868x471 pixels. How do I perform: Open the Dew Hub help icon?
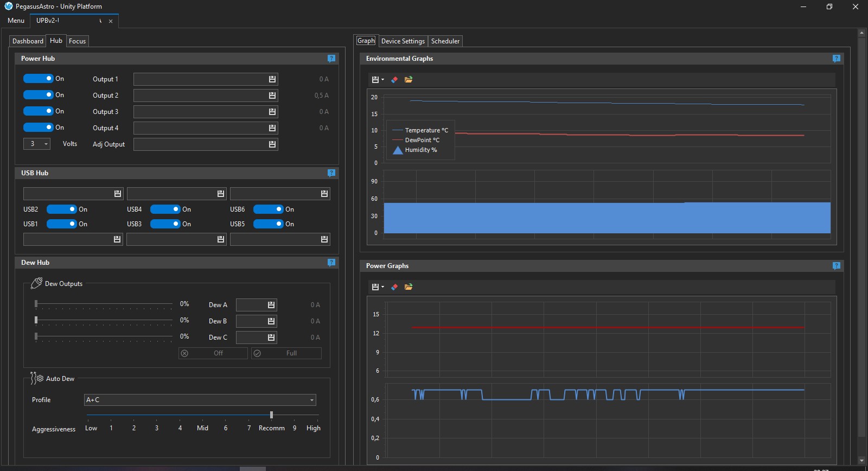[x=331, y=263]
